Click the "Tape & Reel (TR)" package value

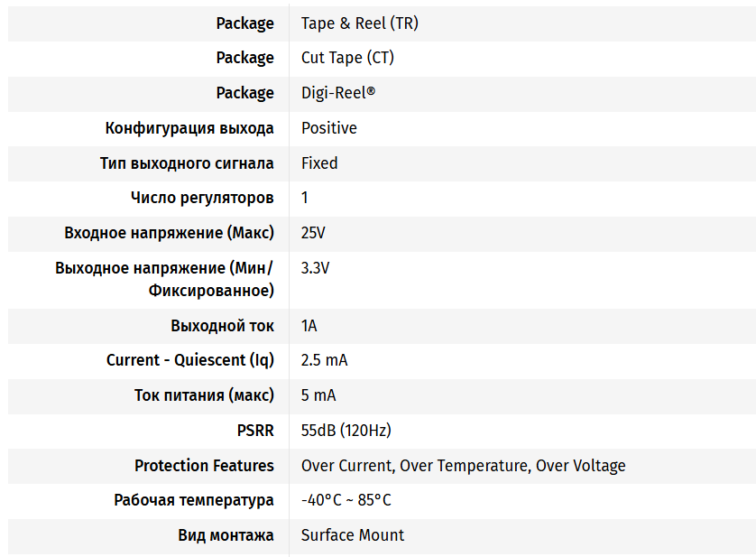pyautogui.click(x=359, y=23)
